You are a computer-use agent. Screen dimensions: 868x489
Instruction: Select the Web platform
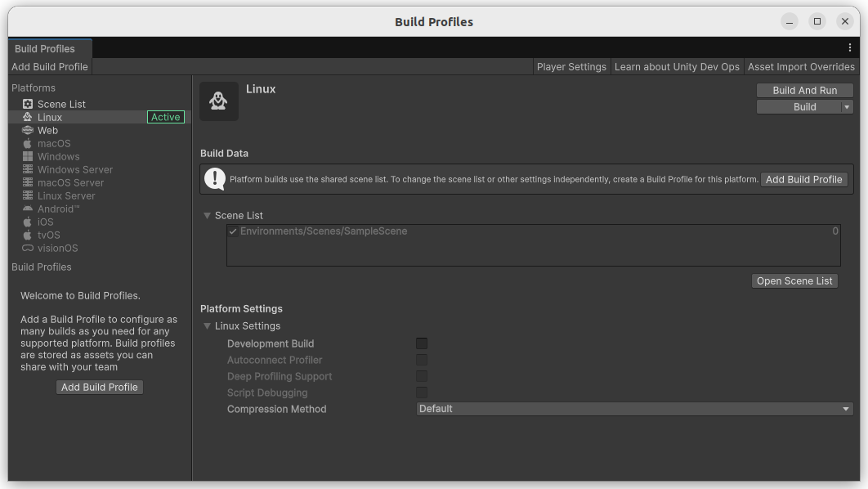100,130
